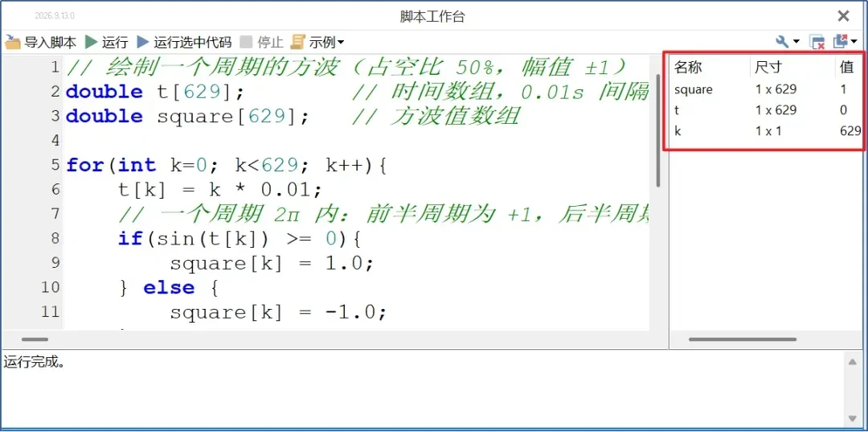This screenshot has height=432, width=868.
Task: Click the if(sin(t[k]) >= 0) line
Action: 240,239
